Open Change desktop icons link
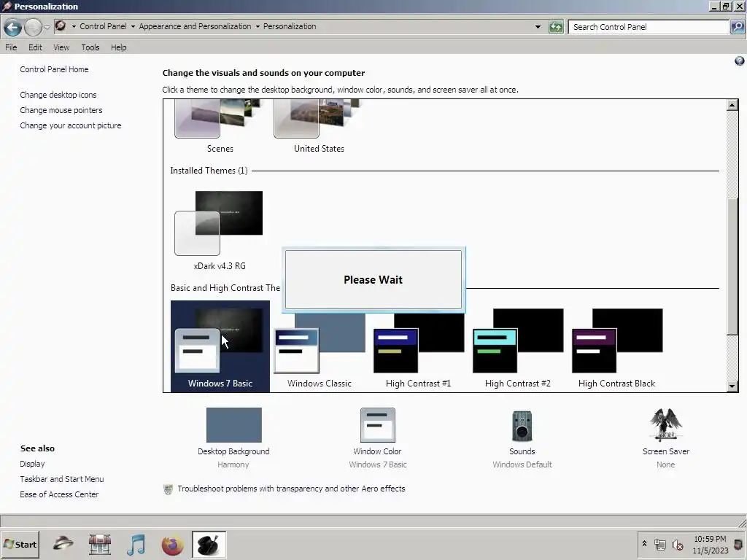The height and width of the screenshot is (560, 747). pos(58,95)
